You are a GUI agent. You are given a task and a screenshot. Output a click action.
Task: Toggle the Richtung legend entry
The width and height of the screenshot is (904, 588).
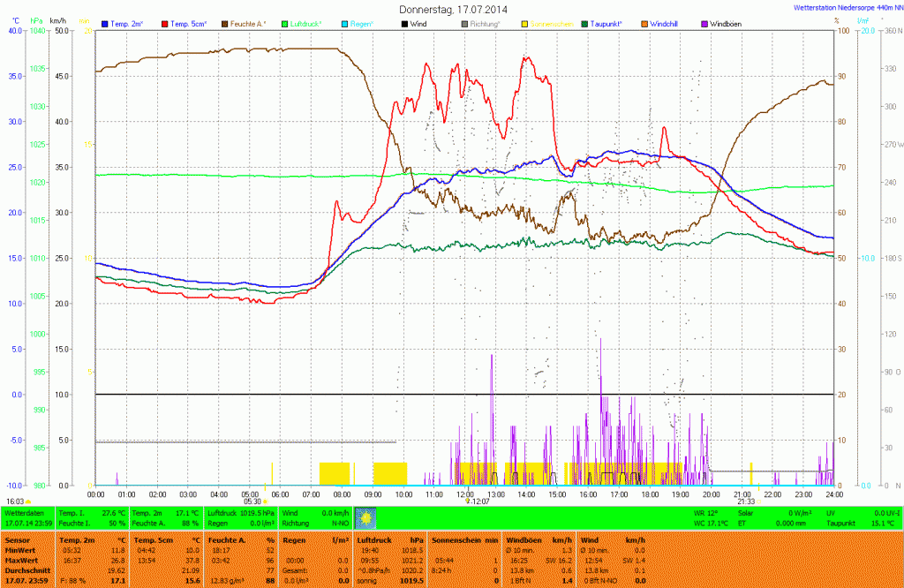(485, 24)
